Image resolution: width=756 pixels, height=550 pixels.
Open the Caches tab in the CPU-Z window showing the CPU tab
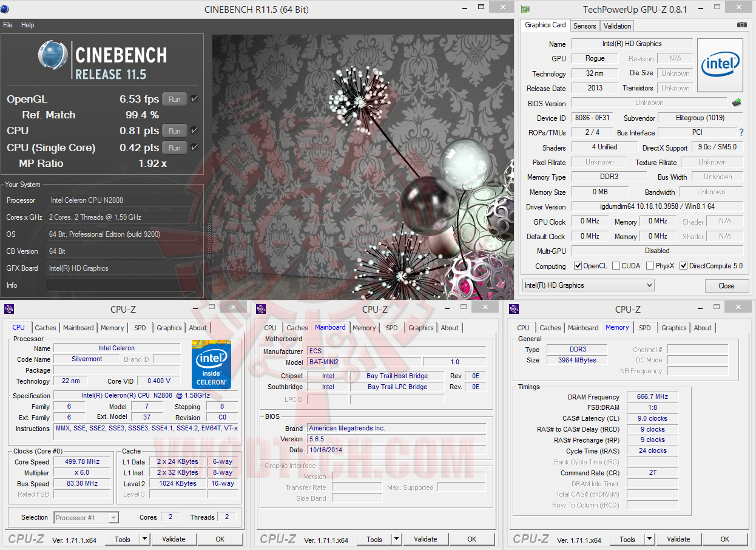pyautogui.click(x=46, y=328)
